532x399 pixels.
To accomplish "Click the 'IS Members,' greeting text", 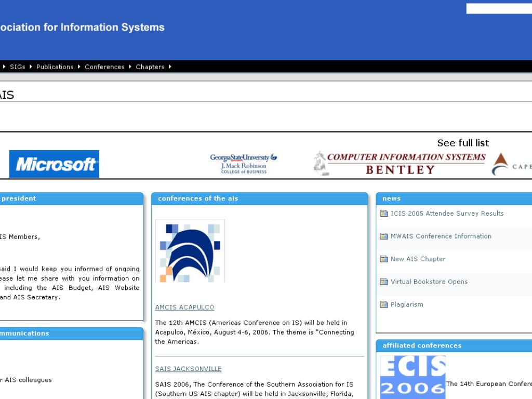I will [x=20, y=237].
